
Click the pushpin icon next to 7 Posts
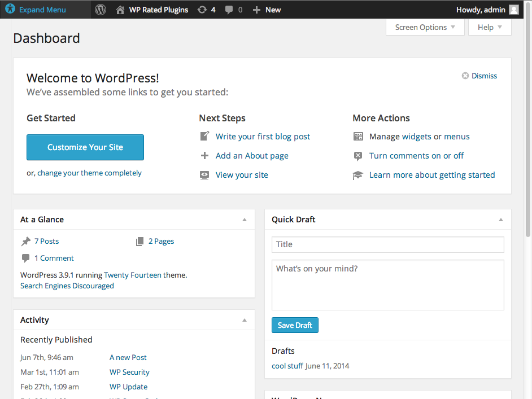(x=26, y=242)
